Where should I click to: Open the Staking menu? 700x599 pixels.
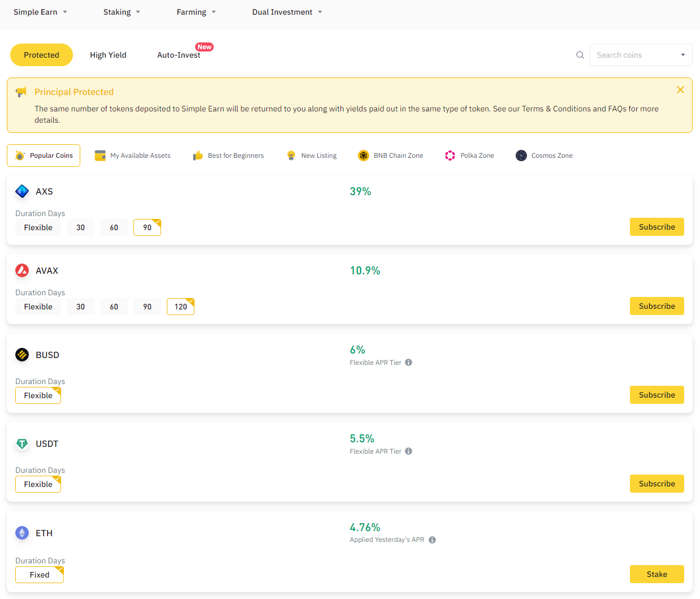[x=117, y=12]
